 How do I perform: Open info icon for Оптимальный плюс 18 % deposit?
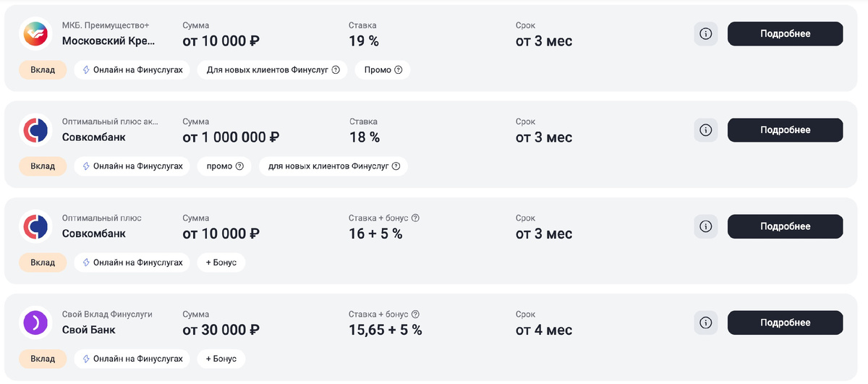point(705,130)
